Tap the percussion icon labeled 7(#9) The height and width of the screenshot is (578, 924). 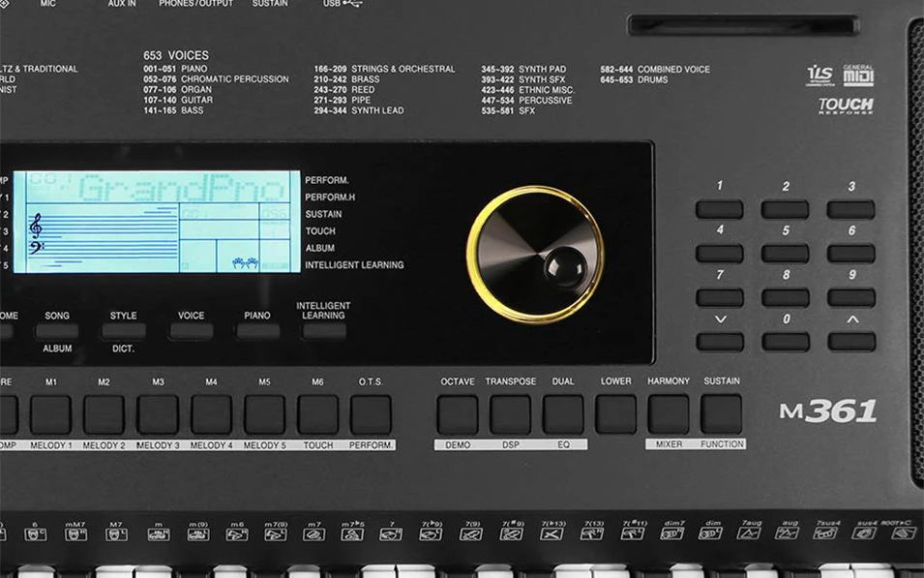[x=512, y=534]
